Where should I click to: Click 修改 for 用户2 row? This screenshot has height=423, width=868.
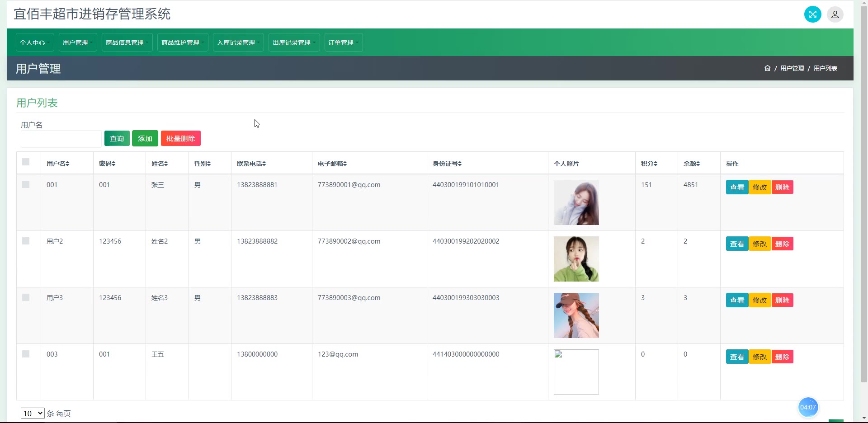(760, 244)
